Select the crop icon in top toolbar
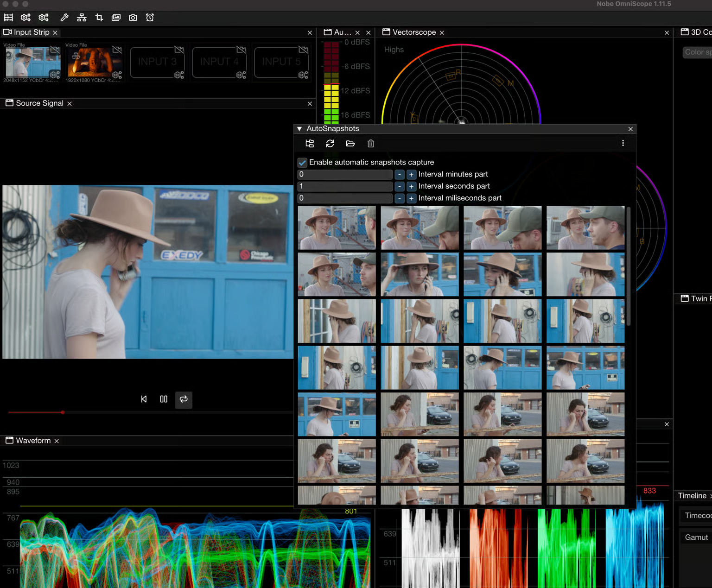This screenshot has width=712, height=588. coord(99,18)
